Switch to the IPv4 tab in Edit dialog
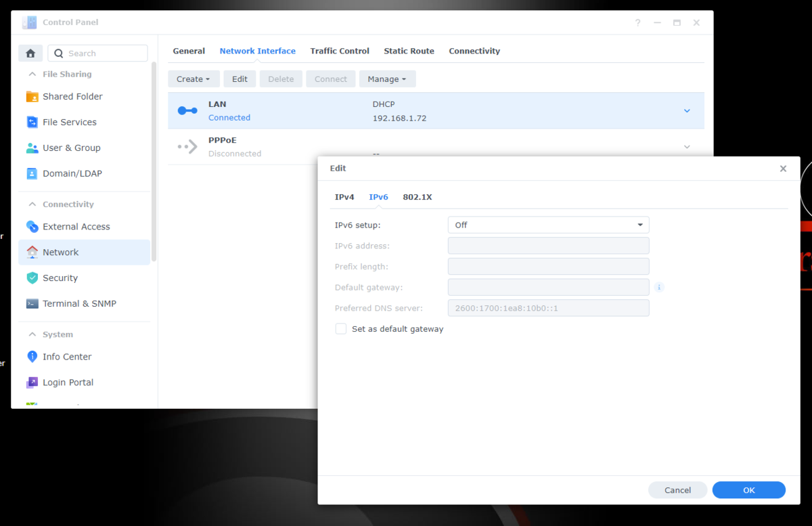The height and width of the screenshot is (526, 812). (344, 197)
